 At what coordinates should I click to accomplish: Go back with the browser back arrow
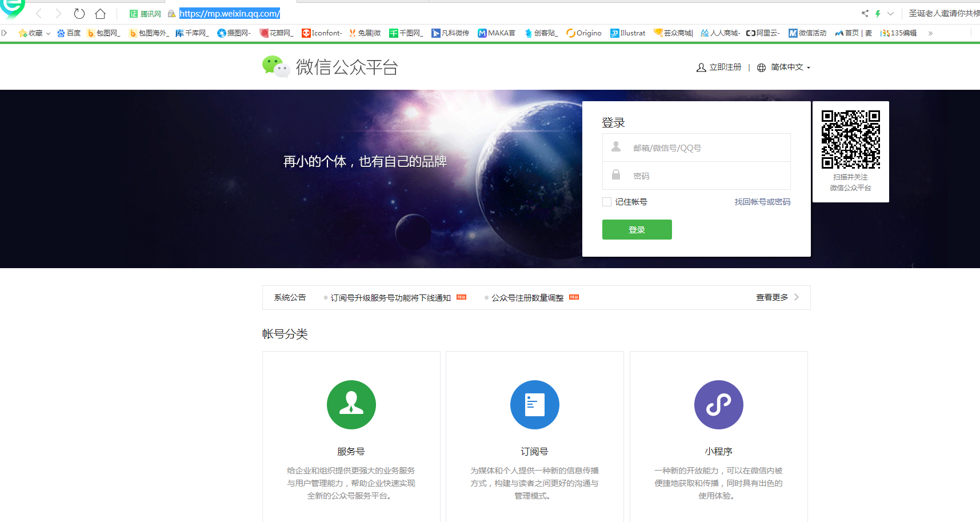click(39, 13)
